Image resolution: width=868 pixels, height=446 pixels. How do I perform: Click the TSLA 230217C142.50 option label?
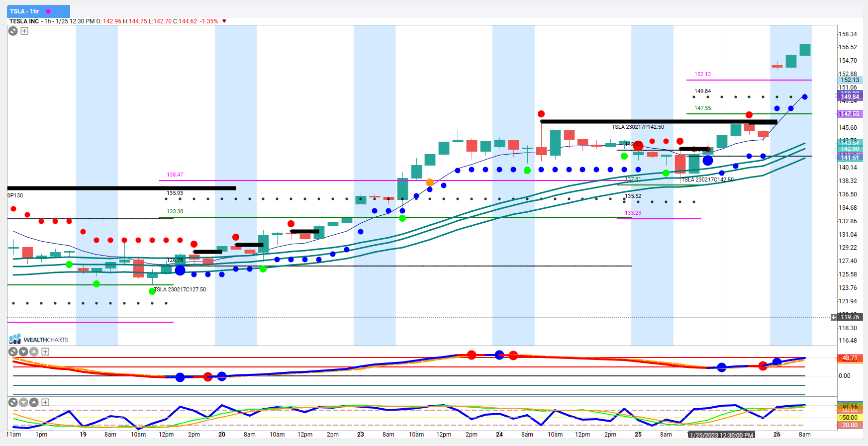(707, 180)
